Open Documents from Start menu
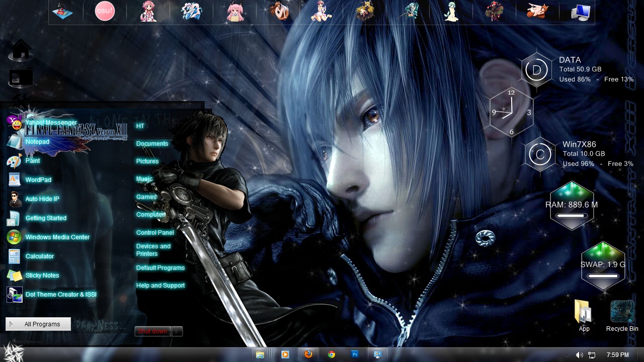Image resolution: width=644 pixels, height=362 pixels. click(x=152, y=143)
